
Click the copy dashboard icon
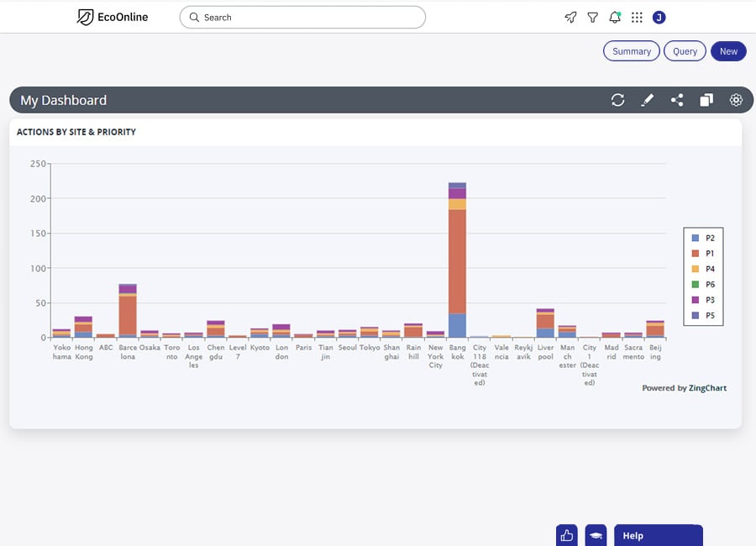[706, 100]
